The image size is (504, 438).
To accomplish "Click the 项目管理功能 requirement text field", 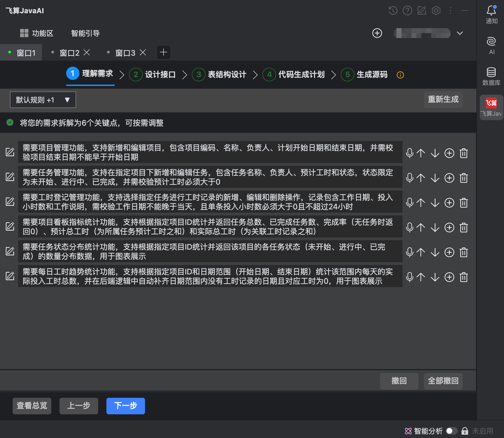I will click(x=210, y=152).
